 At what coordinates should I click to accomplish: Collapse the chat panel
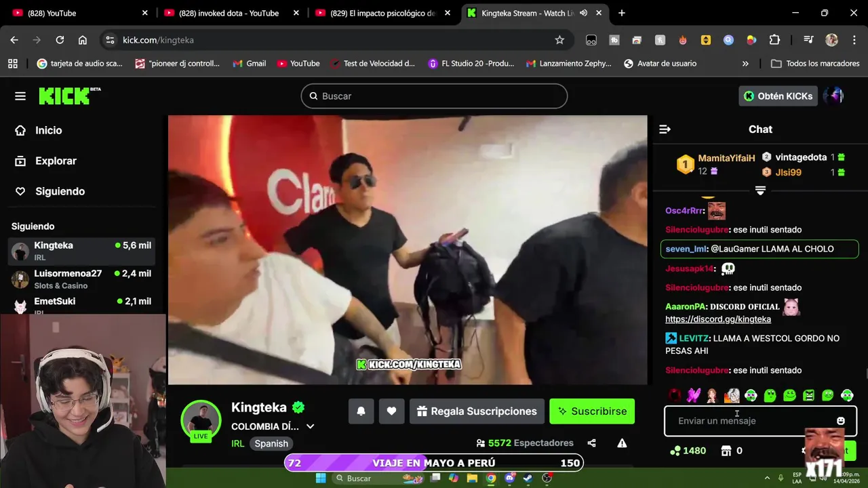665,129
